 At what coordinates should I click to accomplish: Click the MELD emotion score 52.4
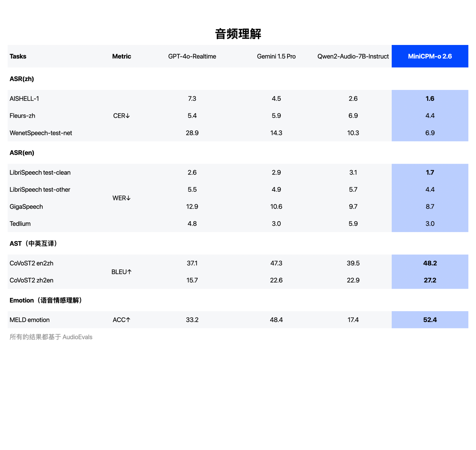430,320
